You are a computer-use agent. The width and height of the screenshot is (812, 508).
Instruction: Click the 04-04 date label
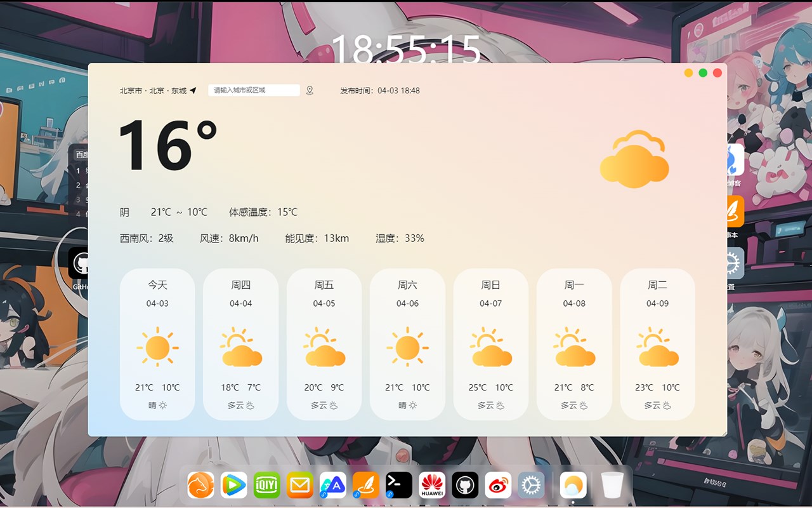[241, 304]
